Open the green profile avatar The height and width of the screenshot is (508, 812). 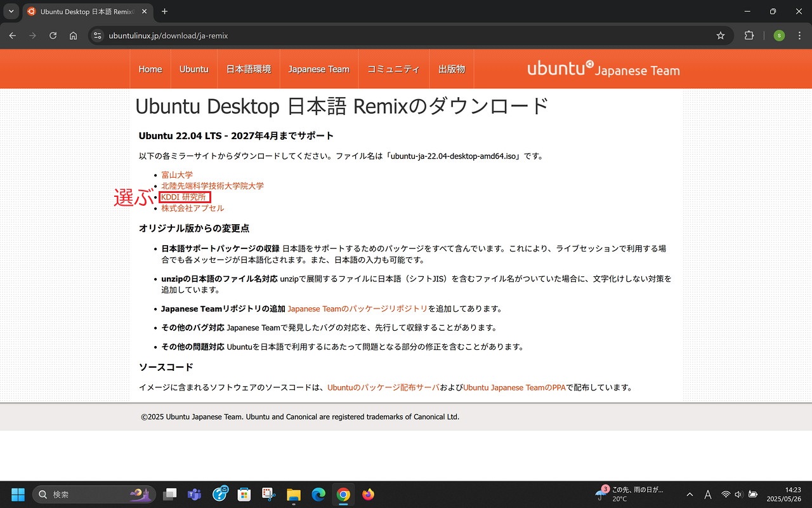coord(779,36)
